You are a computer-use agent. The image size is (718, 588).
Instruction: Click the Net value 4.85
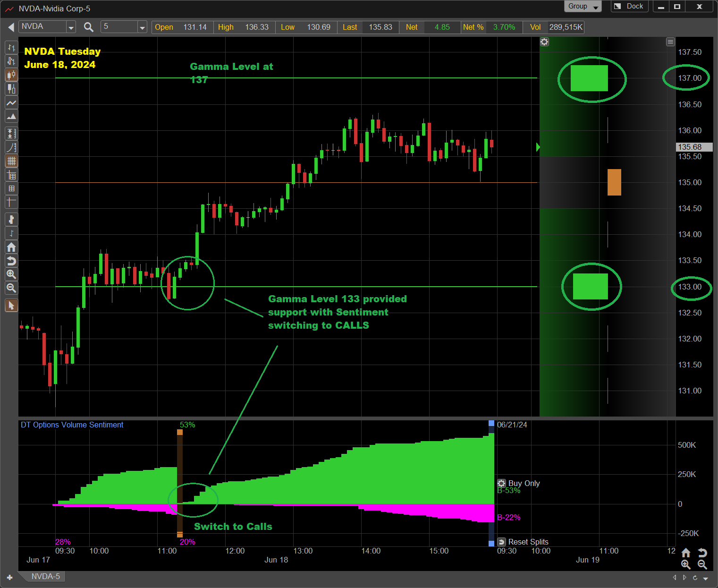(x=442, y=27)
